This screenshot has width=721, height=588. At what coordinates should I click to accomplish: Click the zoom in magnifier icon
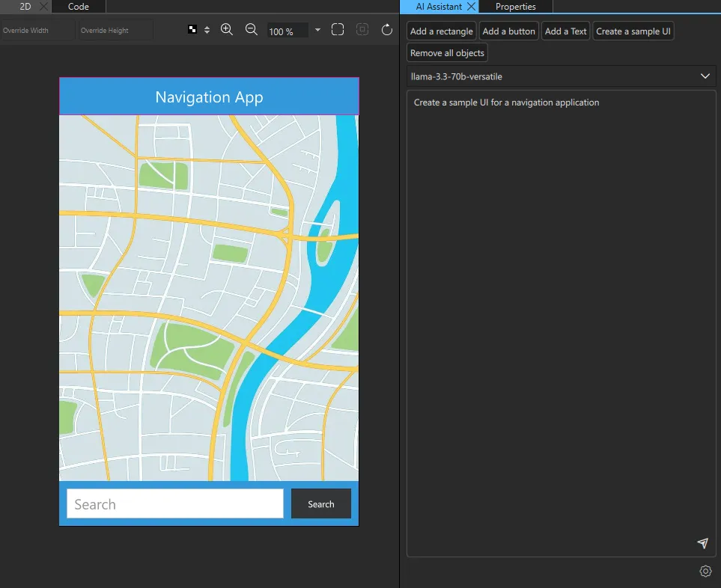click(227, 30)
